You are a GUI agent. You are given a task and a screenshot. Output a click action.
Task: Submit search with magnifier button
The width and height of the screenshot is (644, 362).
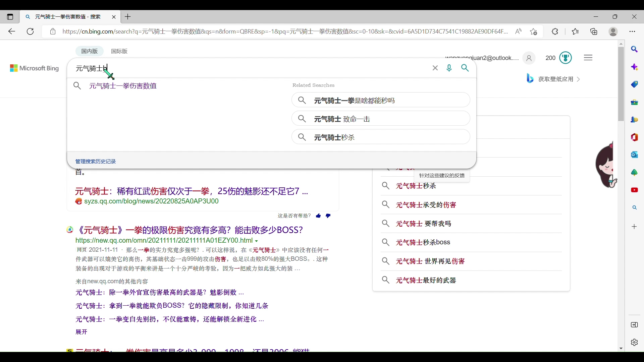[x=465, y=68]
